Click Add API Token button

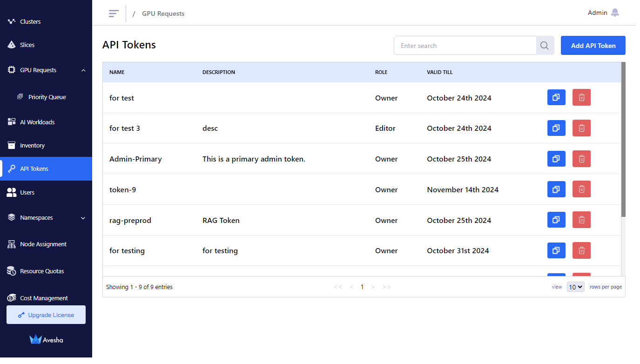click(x=593, y=46)
